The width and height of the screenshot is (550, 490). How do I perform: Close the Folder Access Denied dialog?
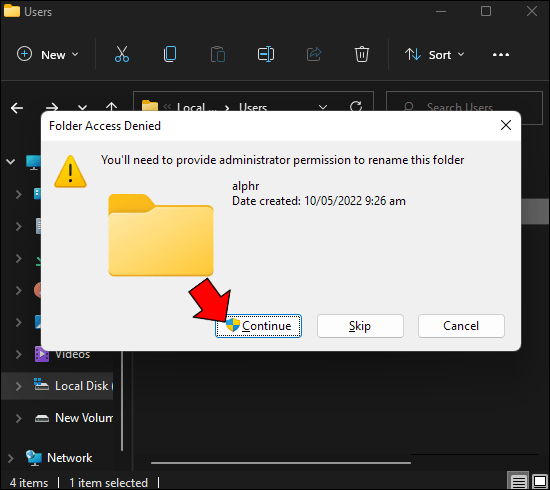pyautogui.click(x=505, y=125)
